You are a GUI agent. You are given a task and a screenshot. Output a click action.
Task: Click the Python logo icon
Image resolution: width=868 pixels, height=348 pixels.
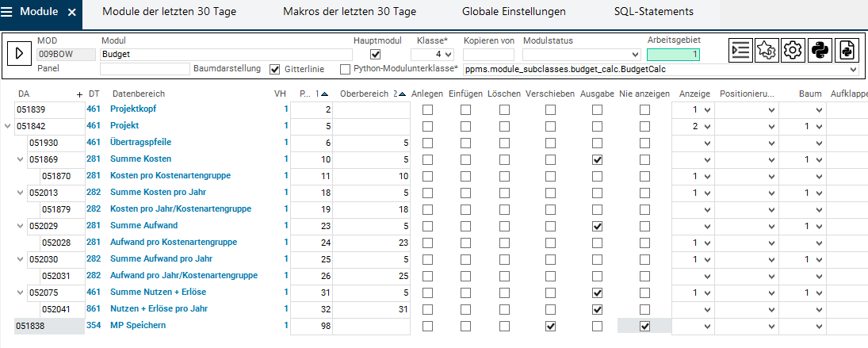(820, 50)
